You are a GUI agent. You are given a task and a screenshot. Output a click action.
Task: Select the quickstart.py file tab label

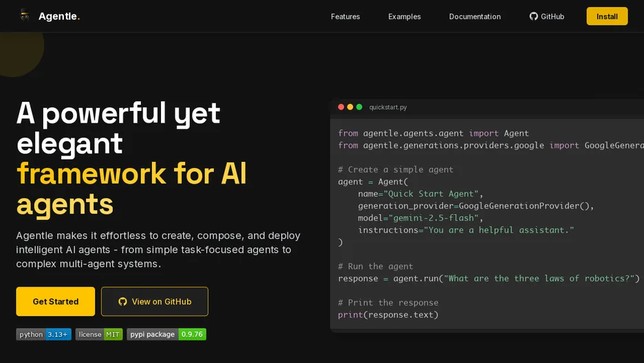coord(388,107)
